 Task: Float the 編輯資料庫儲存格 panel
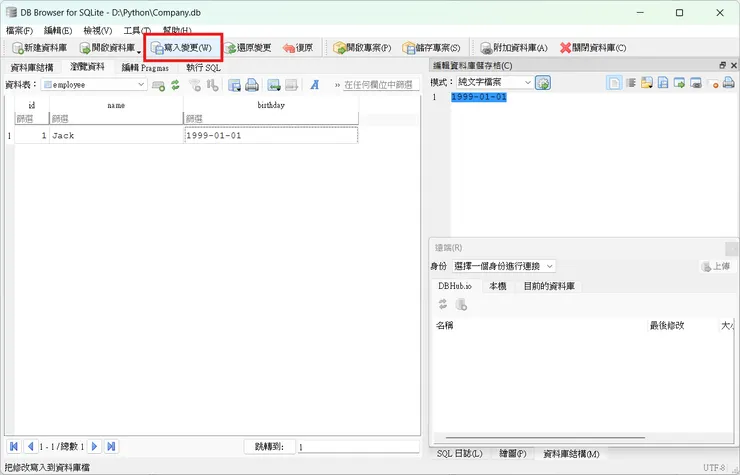(723, 65)
